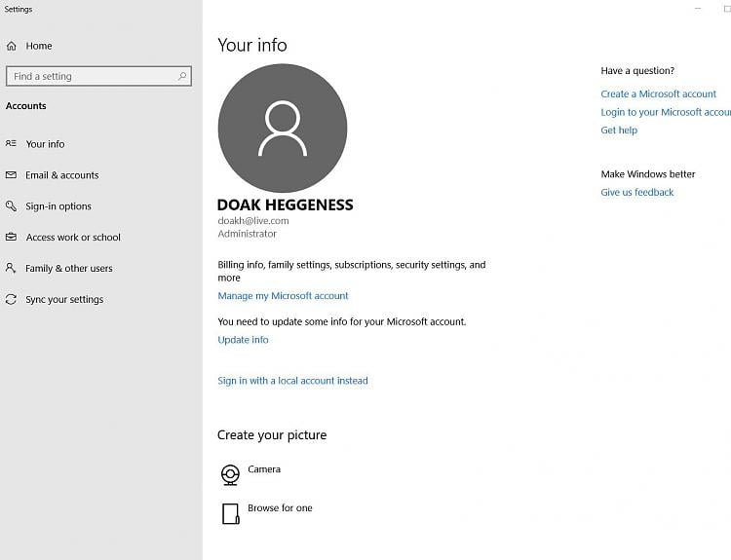The image size is (731, 560).
Task: Click the Family & other users person icon
Action: [11, 268]
